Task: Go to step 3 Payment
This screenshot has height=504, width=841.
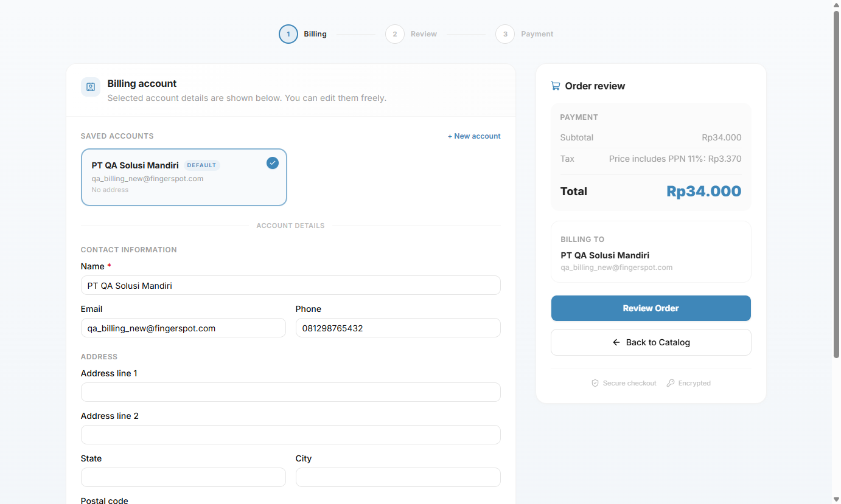Action: click(x=525, y=34)
